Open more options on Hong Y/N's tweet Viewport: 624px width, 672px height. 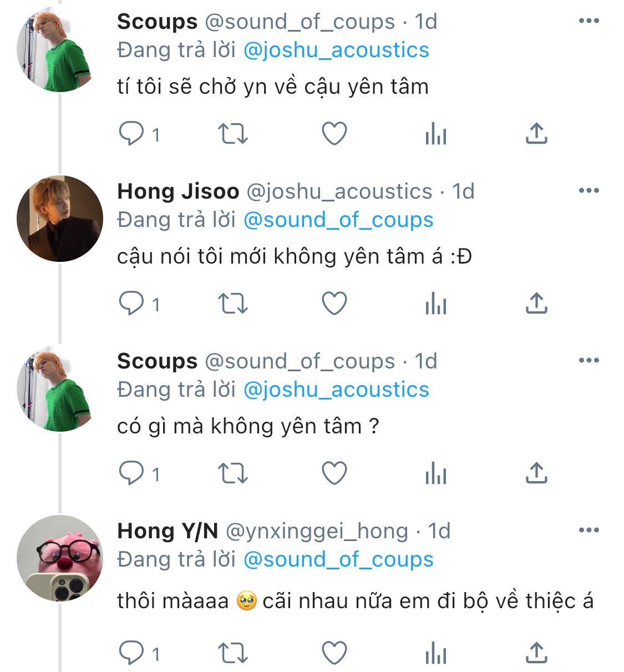[x=589, y=530]
